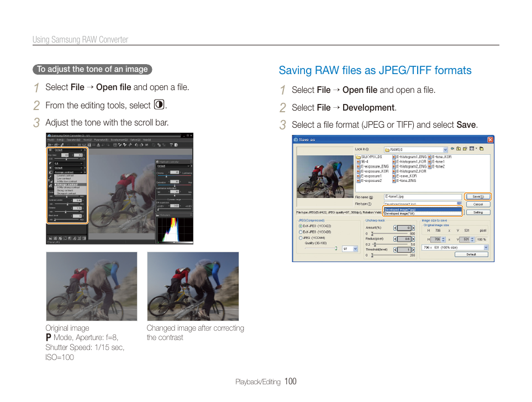The height and width of the screenshot is (402, 532).
Task: Select the tone (contrast) half-circle icon in editing tools
Action: [x=51, y=173]
